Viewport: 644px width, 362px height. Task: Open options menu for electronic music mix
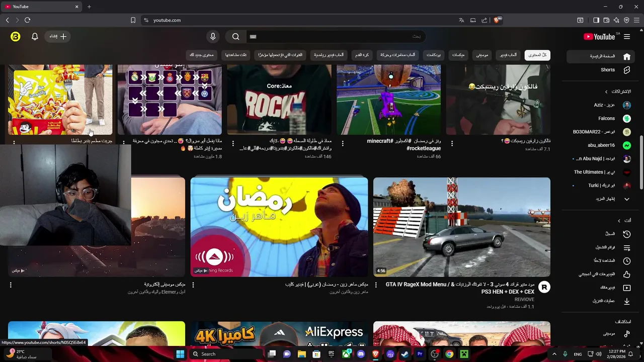(11, 285)
